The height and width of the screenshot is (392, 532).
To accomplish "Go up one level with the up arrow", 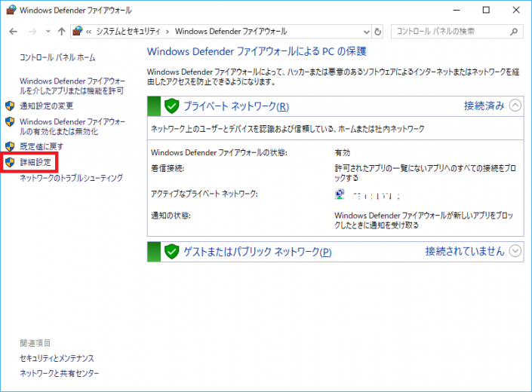I will [61, 32].
